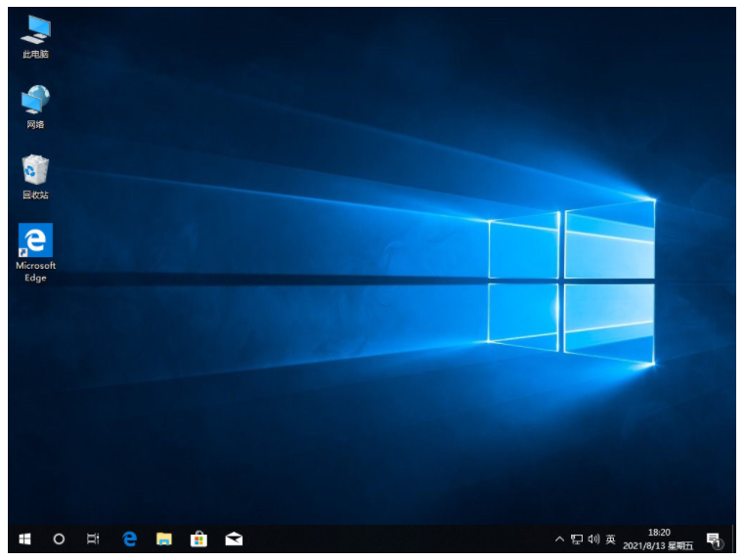The width and height of the screenshot is (745, 560).
Task: Toggle the 英 input method indicator
Action: click(611, 538)
